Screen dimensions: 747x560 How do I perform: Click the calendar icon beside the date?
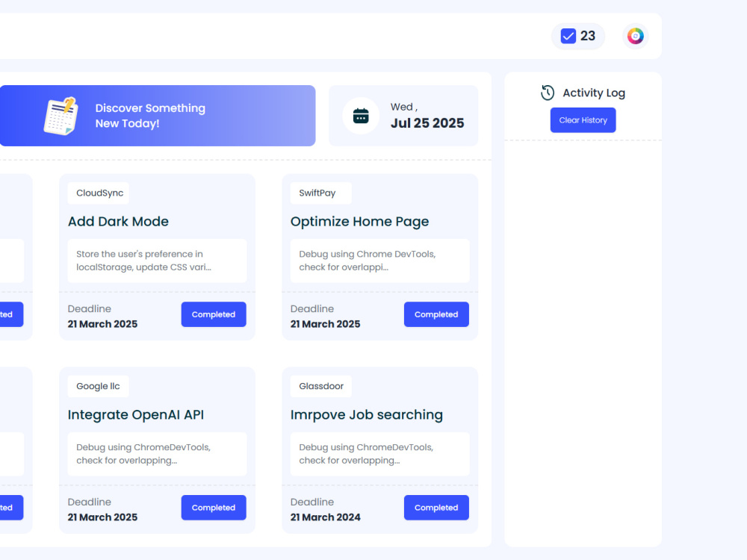coord(361,116)
